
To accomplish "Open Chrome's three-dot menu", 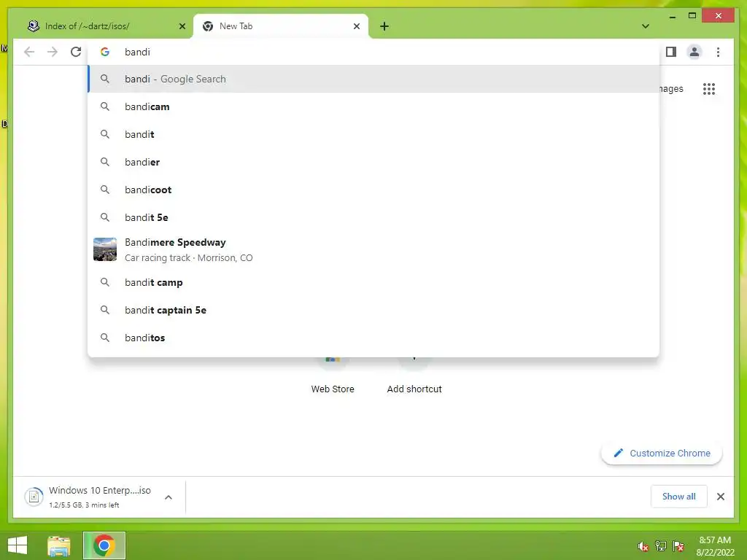I will tap(718, 52).
